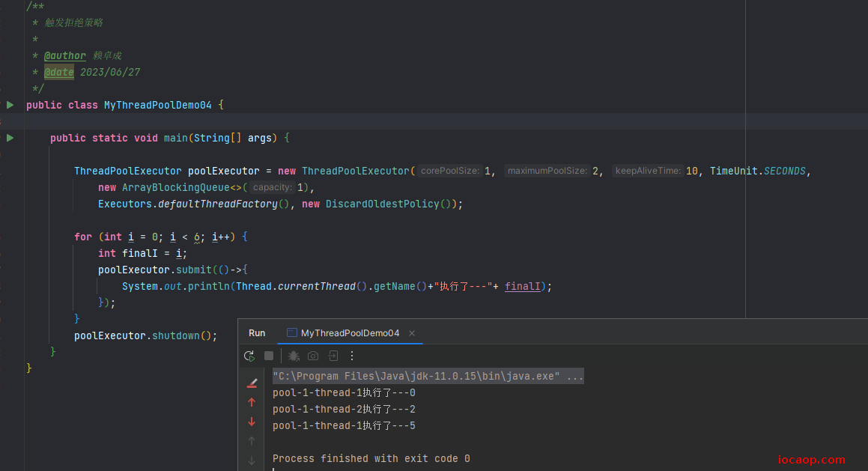Click the main method name
The height and width of the screenshot is (471, 868).
click(x=175, y=138)
